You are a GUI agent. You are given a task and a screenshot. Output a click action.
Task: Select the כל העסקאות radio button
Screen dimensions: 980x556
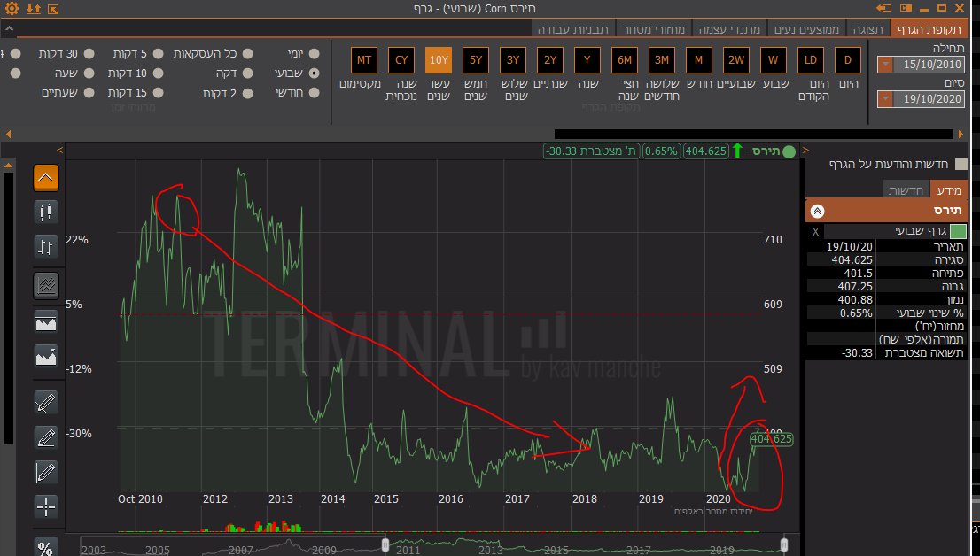coord(248,54)
